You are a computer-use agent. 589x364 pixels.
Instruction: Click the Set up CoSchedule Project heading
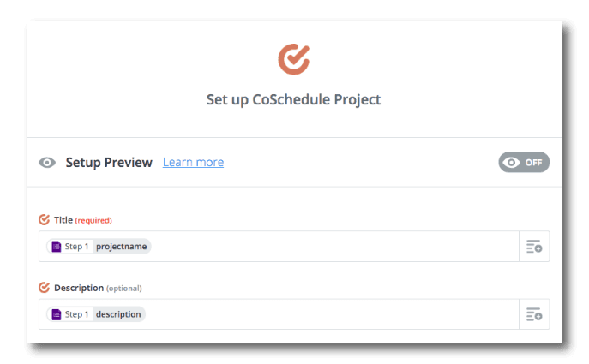(294, 100)
